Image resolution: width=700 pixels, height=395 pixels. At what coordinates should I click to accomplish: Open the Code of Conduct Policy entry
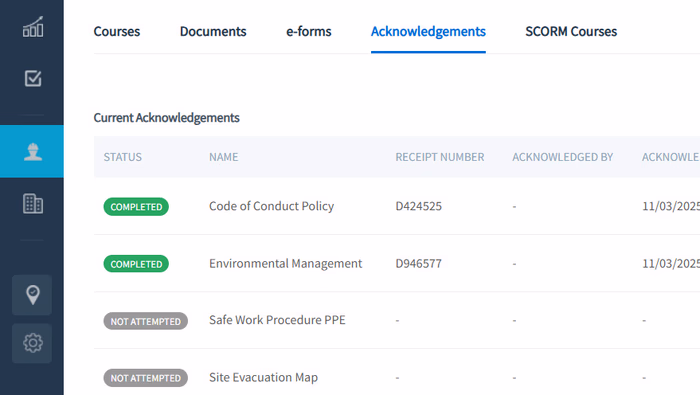pyautogui.click(x=271, y=206)
